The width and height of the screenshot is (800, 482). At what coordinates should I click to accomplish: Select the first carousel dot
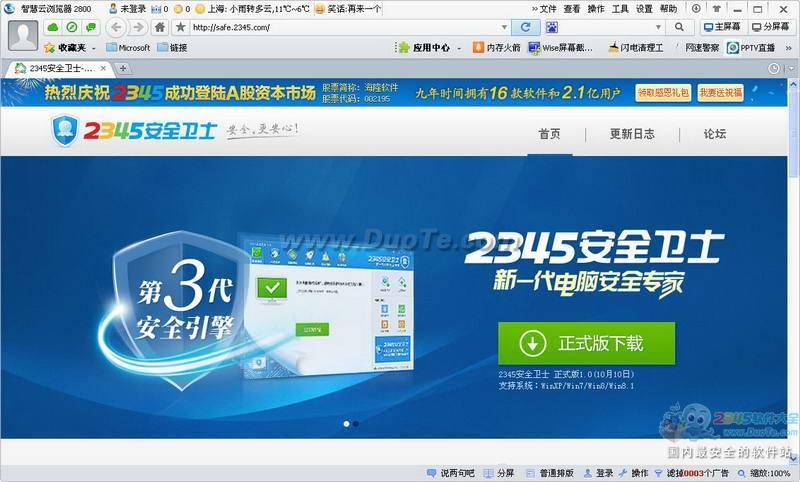pyautogui.click(x=346, y=423)
